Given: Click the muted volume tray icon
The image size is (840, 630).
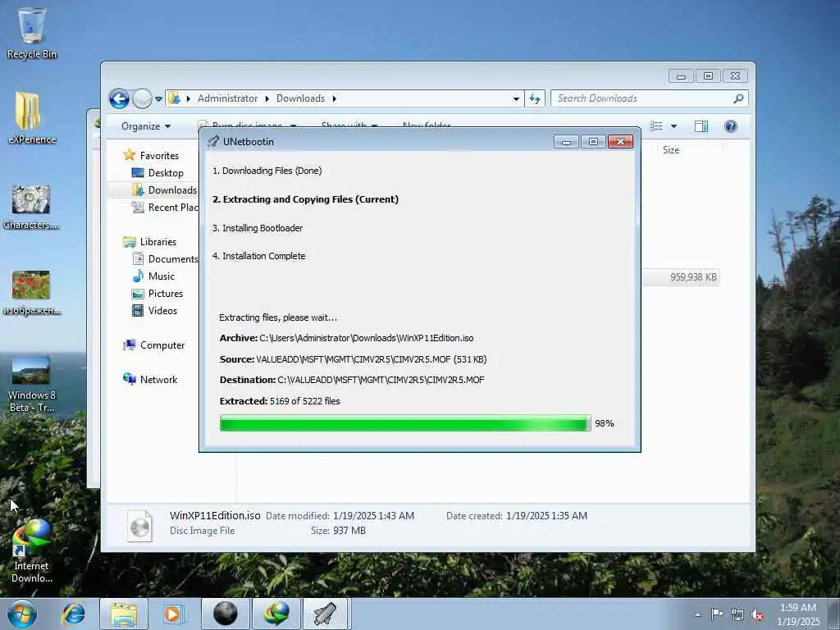Looking at the screenshot, I should tap(757, 614).
